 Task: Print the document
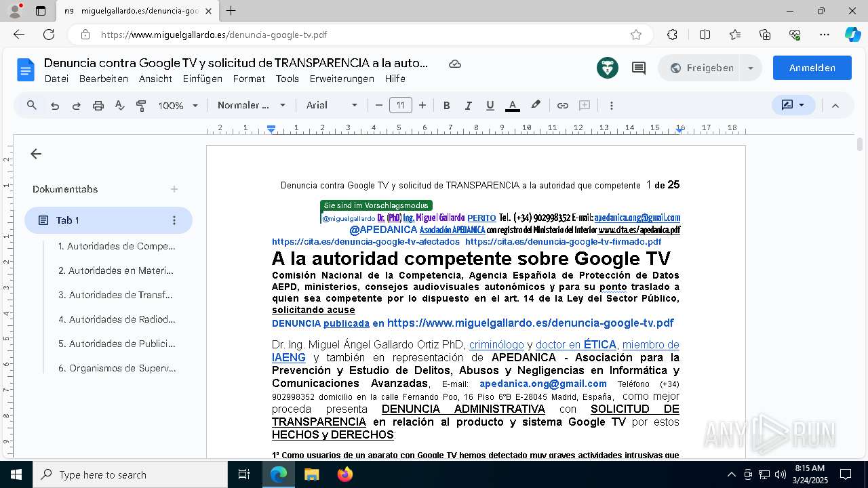coord(98,106)
